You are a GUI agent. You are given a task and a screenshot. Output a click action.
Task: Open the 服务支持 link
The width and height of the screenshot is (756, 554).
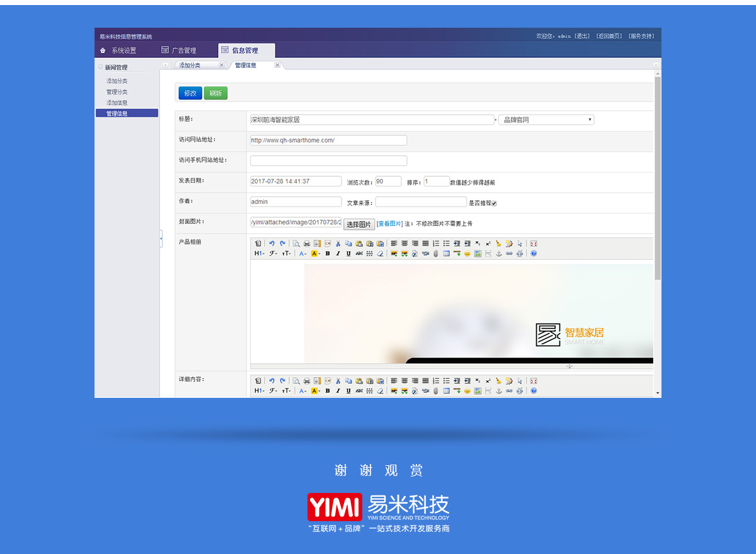641,36
